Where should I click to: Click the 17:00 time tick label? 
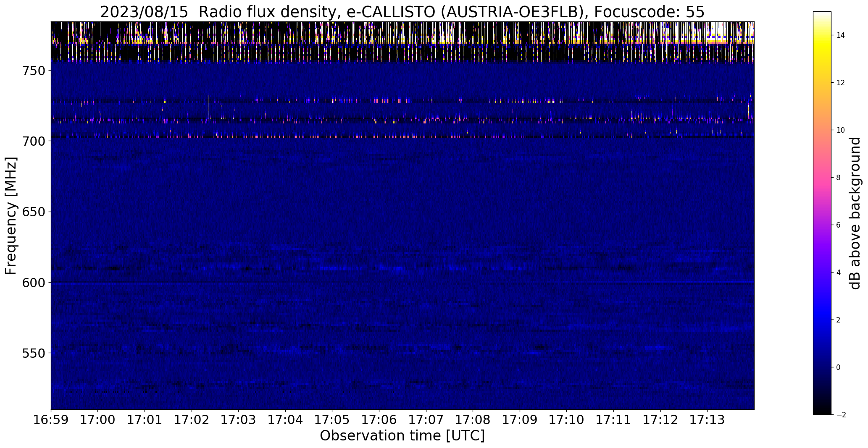[98, 420]
